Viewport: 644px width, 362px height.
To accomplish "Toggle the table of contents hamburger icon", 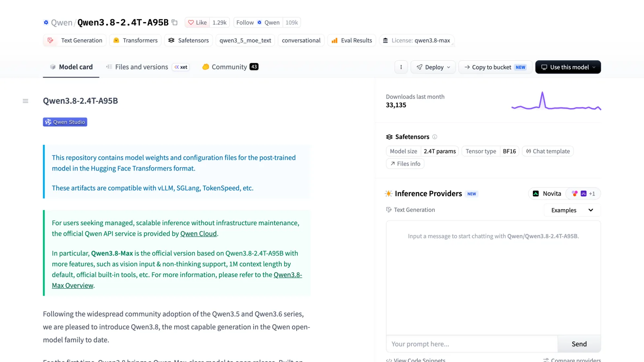I will coord(25,101).
